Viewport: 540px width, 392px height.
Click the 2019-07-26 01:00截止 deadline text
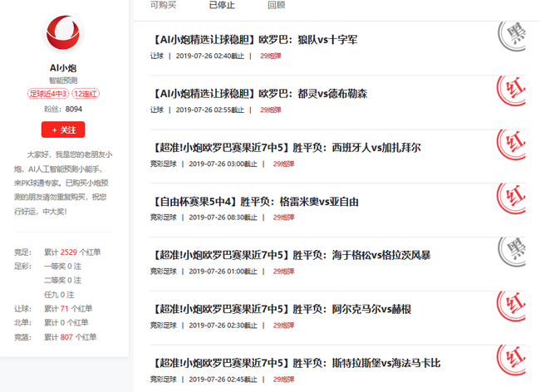click(223, 272)
